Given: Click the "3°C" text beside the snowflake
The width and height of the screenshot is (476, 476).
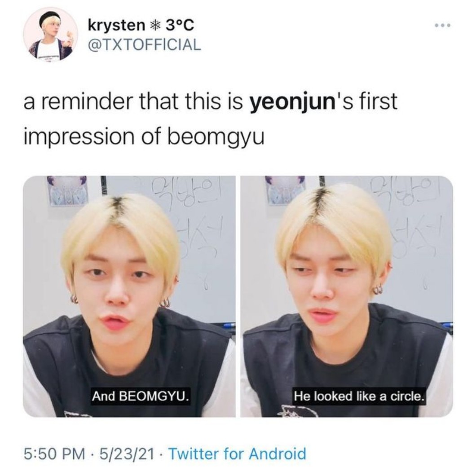Looking at the screenshot, I should [x=180, y=25].
